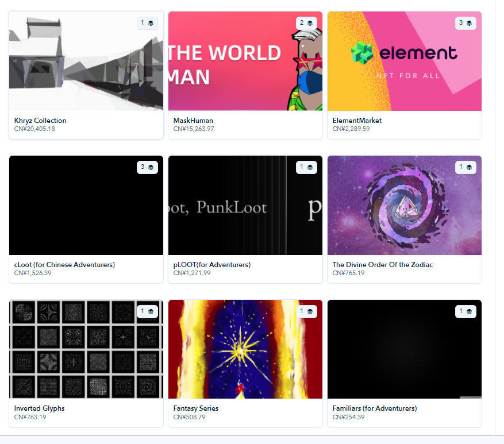504x444 pixels.
Task: Click the ElementMarket collection name
Action: (357, 121)
